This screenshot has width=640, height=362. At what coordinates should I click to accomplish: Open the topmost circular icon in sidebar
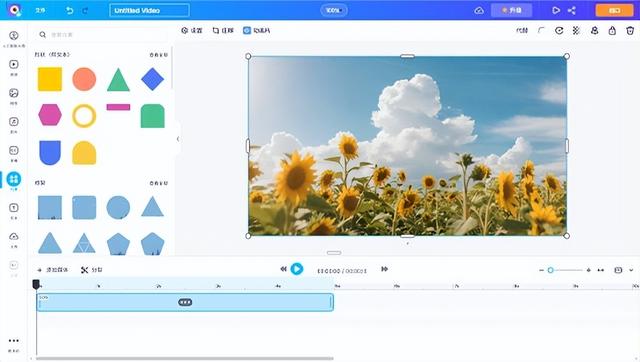[14, 36]
